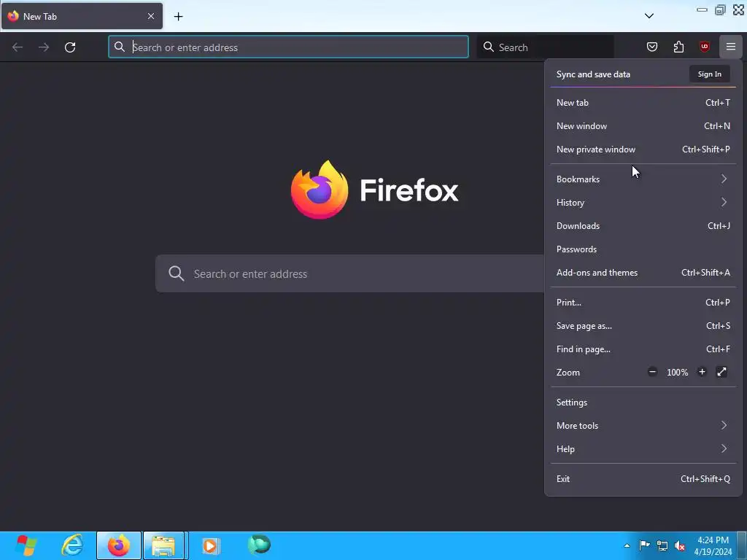The width and height of the screenshot is (747, 560).
Task: Open Action Center flag icon
Action: (645, 545)
